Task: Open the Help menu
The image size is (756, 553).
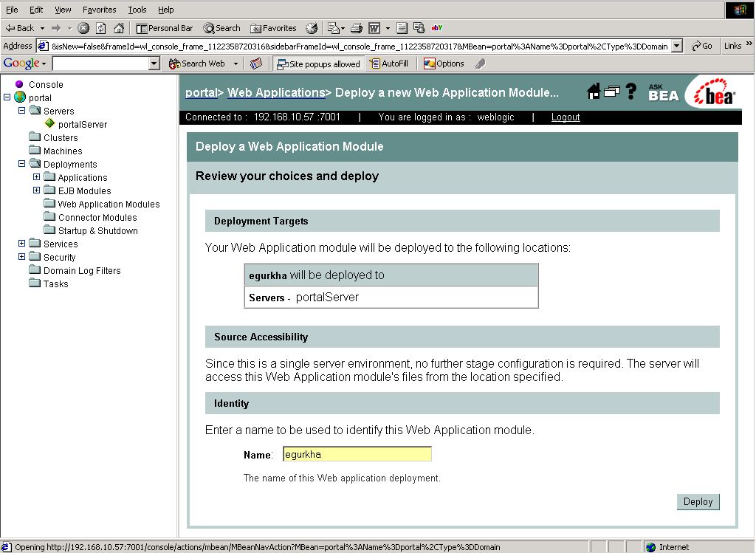Action: (x=166, y=10)
